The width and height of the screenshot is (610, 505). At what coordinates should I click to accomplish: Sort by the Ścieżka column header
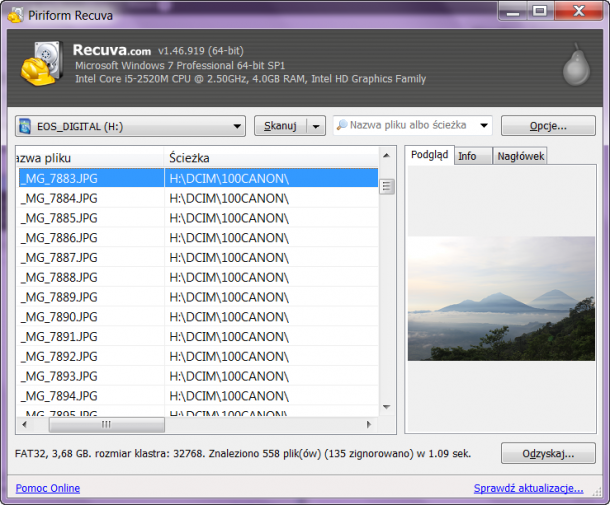pos(271,158)
